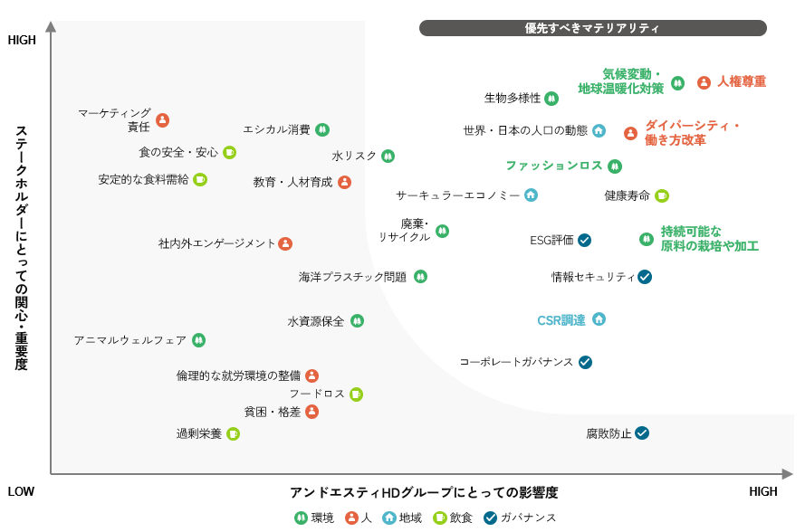Image resolution: width=805 pixels, height=532 pixels.
Task: Click the tree icon beside アニマルウェルフェア
Action: pos(198,340)
